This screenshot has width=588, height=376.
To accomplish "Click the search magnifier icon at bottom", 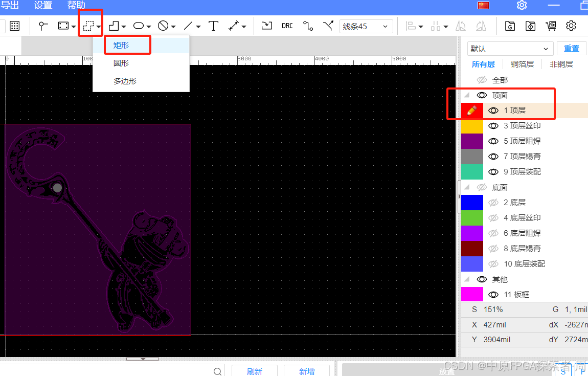I will pos(217,371).
